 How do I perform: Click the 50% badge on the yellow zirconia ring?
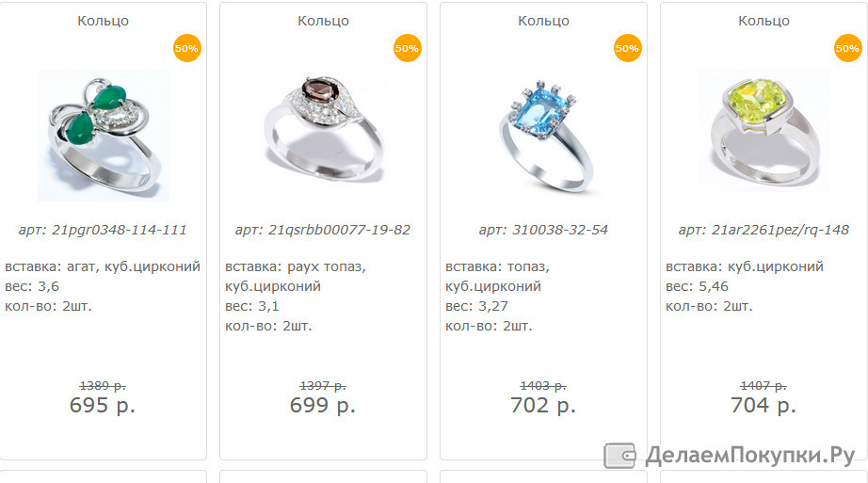coord(847,48)
